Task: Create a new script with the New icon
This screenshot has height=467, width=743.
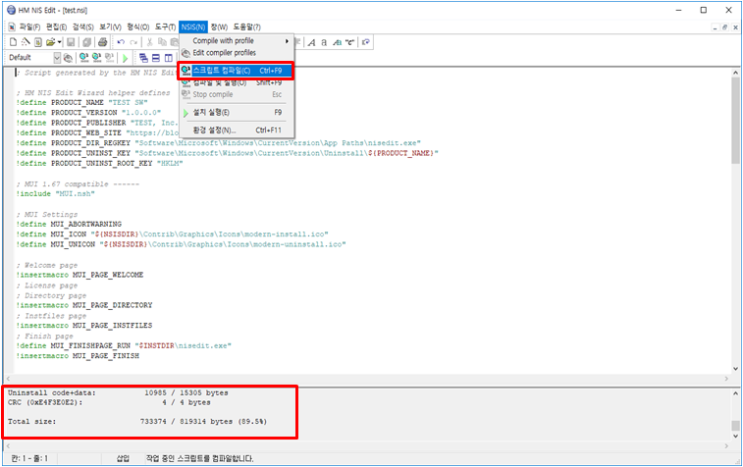Action: pyautogui.click(x=13, y=42)
